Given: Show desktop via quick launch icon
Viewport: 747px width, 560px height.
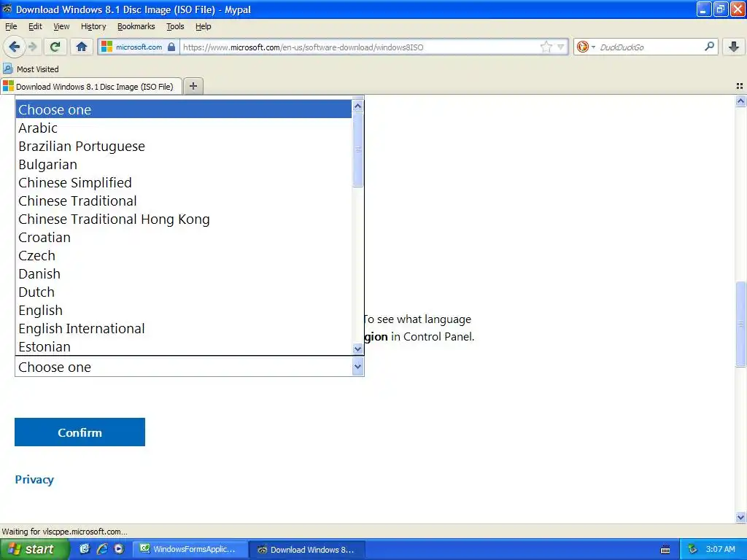Looking at the screenshot, I should click(x=85, y=549).
